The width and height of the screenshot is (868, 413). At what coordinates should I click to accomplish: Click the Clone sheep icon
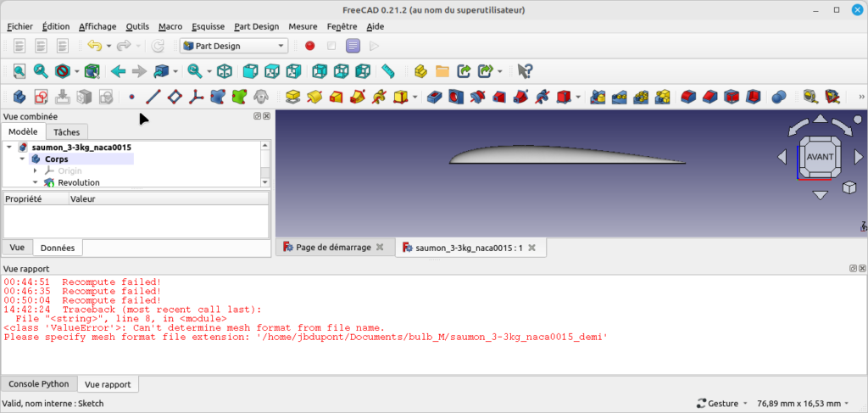point(261,97)
